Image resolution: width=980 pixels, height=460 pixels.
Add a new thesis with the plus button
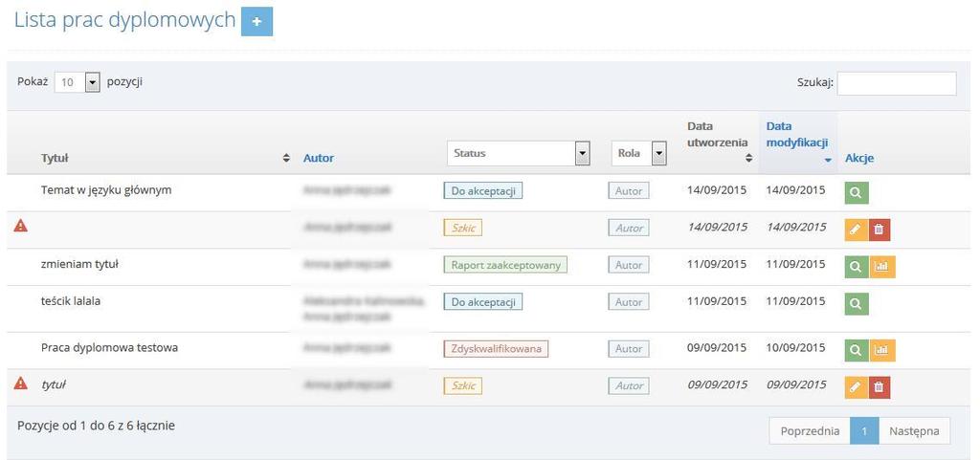256,21
